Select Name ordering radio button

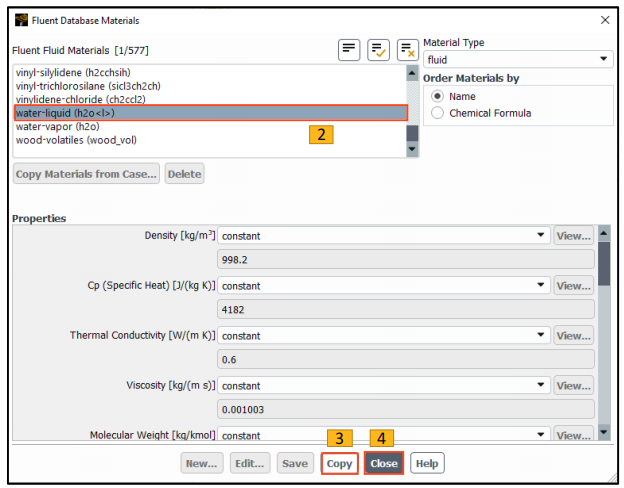[437, 96]
